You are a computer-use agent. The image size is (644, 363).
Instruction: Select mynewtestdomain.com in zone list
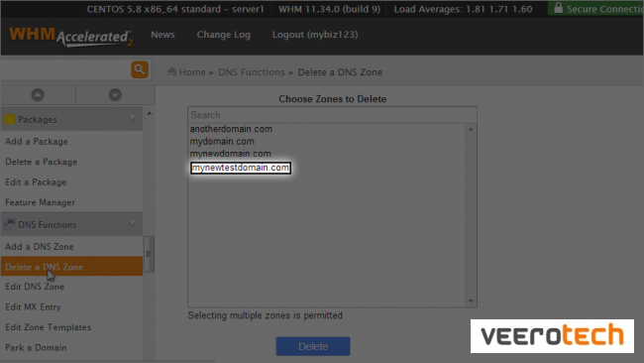tap(241, 168)
